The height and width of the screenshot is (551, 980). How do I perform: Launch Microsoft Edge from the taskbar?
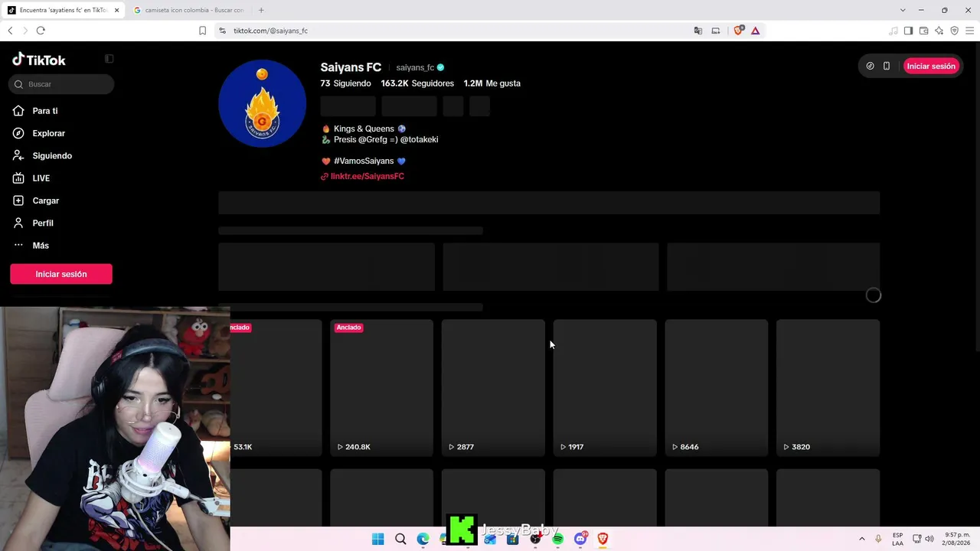[423, 540]
